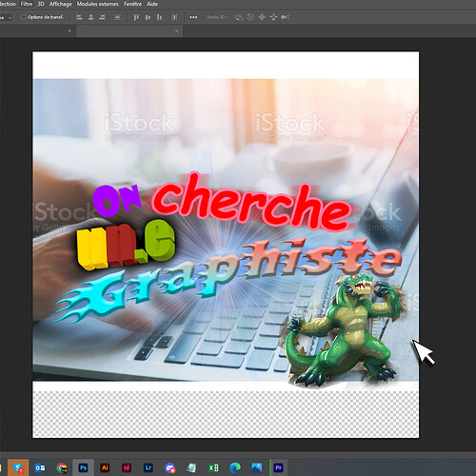Click the align vertical centers icon
The image size is (476, 476).
[148, 17]
